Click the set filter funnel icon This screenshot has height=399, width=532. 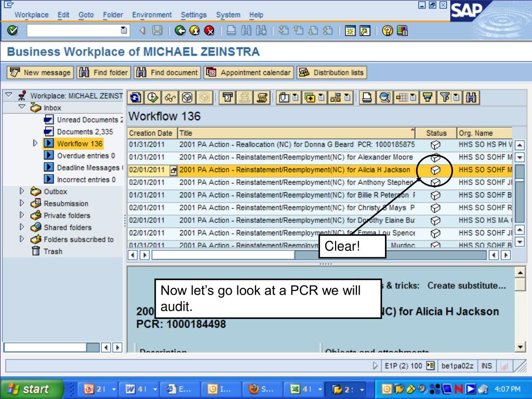(445, 98)
